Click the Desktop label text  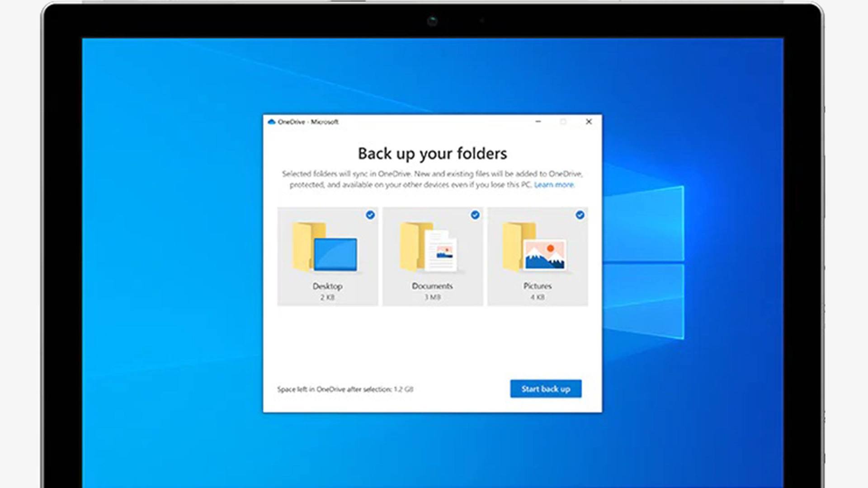point(327,286)
